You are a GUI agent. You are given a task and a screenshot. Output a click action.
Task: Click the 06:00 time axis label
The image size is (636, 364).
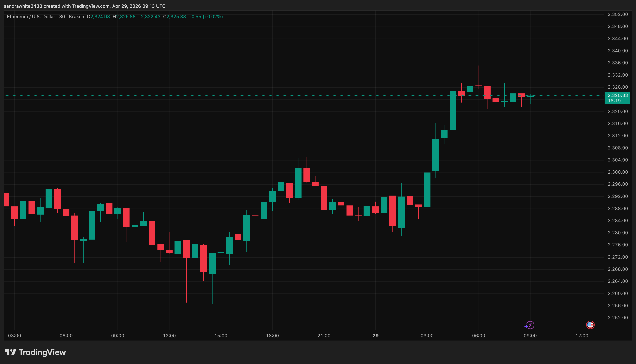point(67,336)
